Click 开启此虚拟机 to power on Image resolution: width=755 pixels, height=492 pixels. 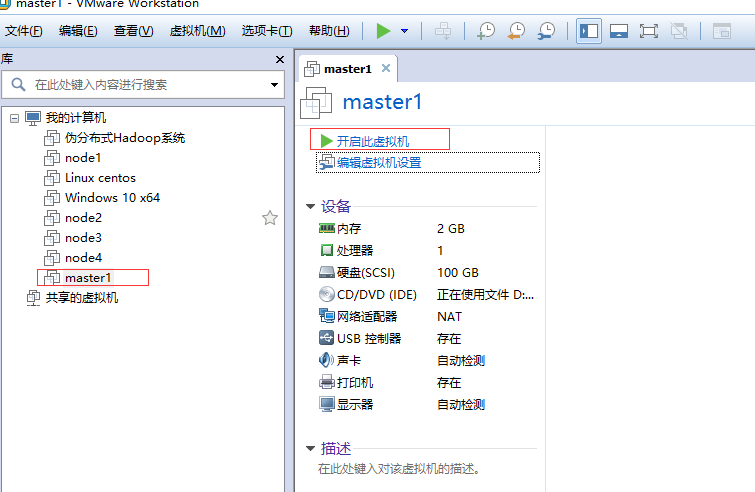[373, 141]
